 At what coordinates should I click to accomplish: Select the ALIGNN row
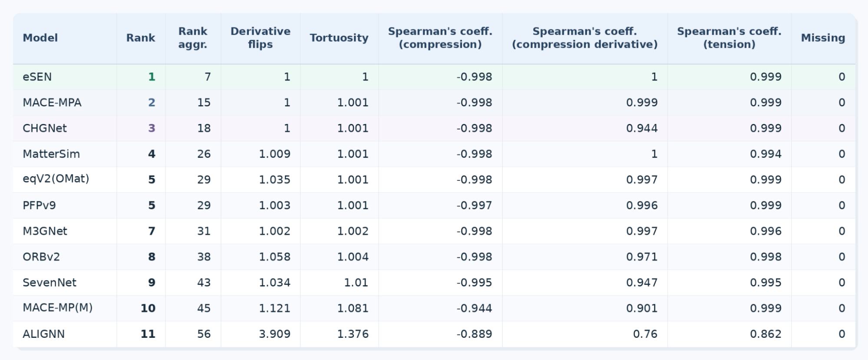point(434,334)
